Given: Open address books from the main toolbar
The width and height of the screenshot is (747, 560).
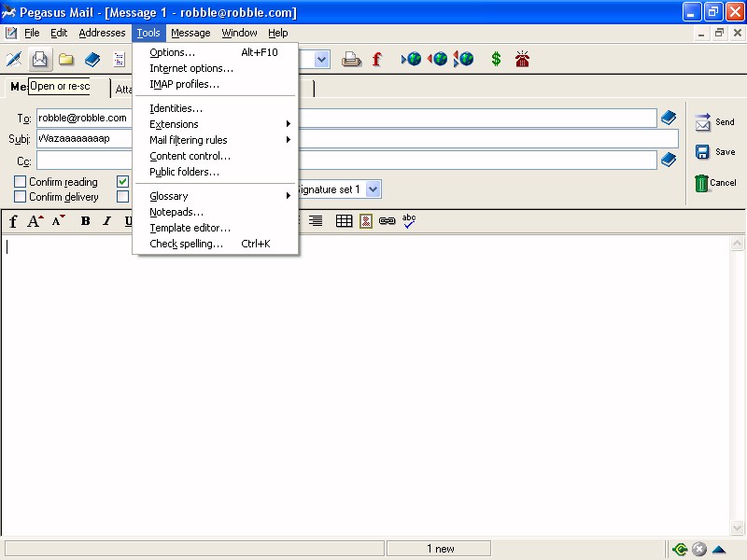Looking at the screenshot, I should 92,59.
